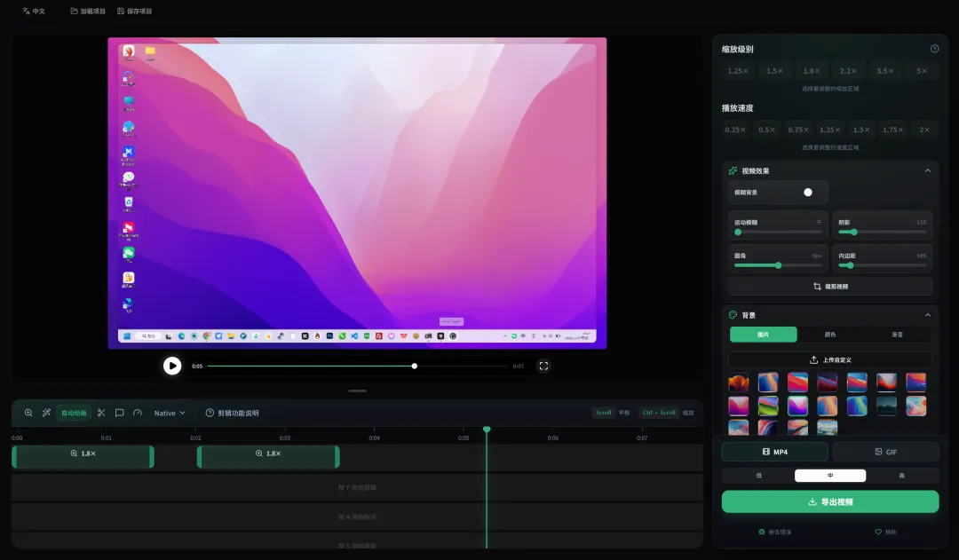This screenshot has width=959, height=560.
Task: Toggle fullscreen preview icon
Action: tap(543, 366)
